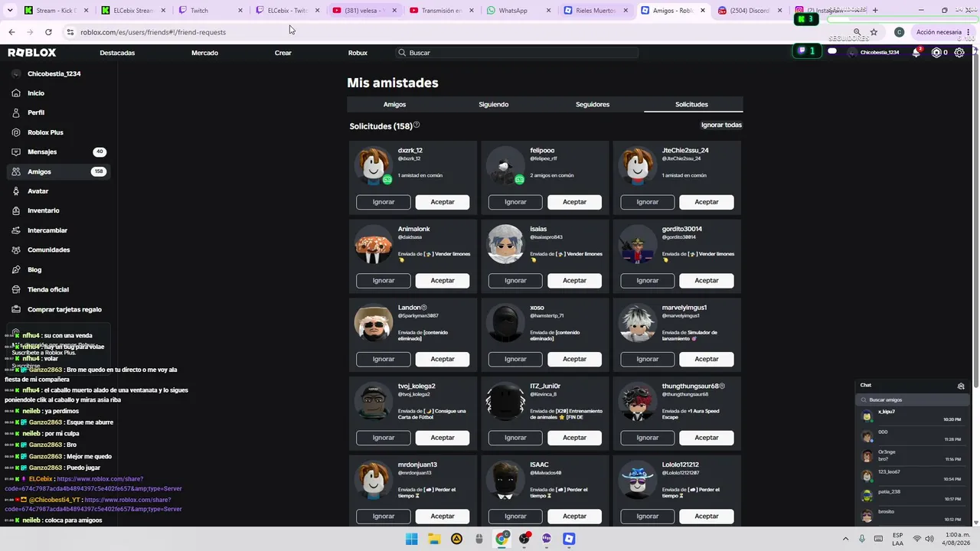Open the chat settings icon in Chat panel

pos(961,386)
